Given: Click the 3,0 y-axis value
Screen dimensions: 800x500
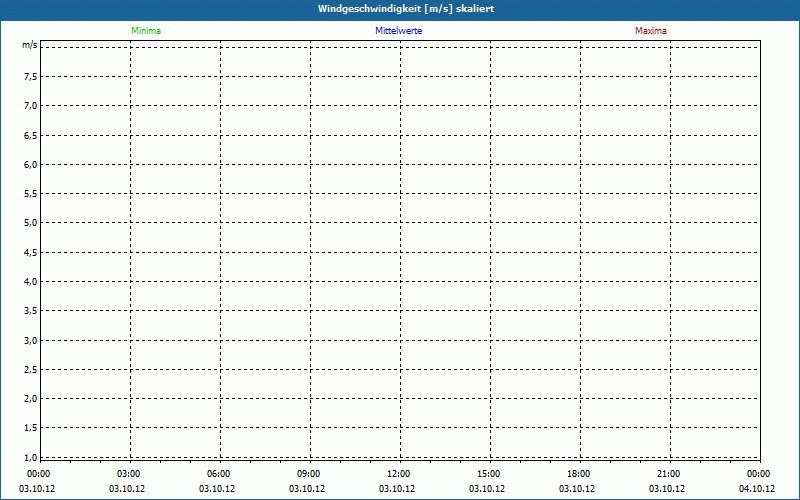Looking at the screenshot, I should click(31, 340).
